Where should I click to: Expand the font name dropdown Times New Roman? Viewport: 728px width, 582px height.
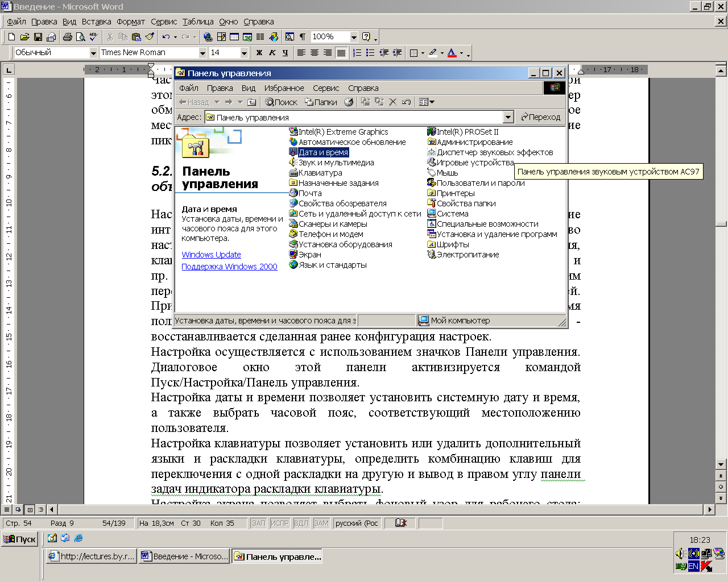(x=202, y=53)
